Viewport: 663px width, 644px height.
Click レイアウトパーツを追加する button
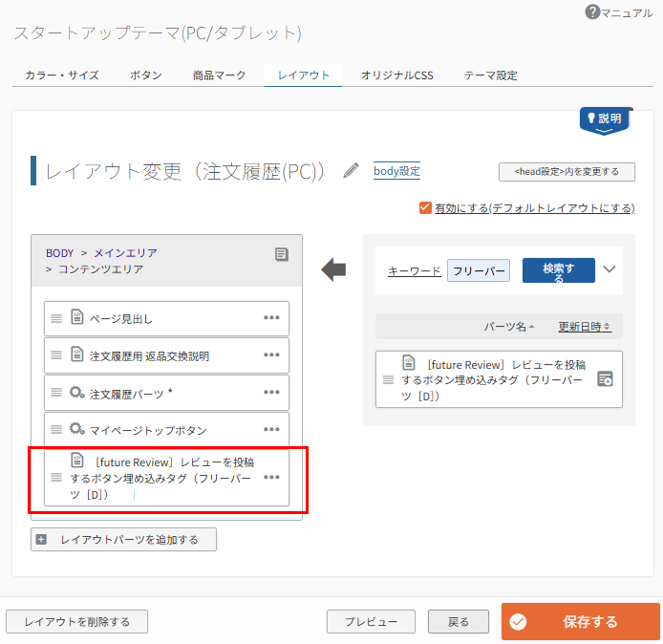pos(123,539)
